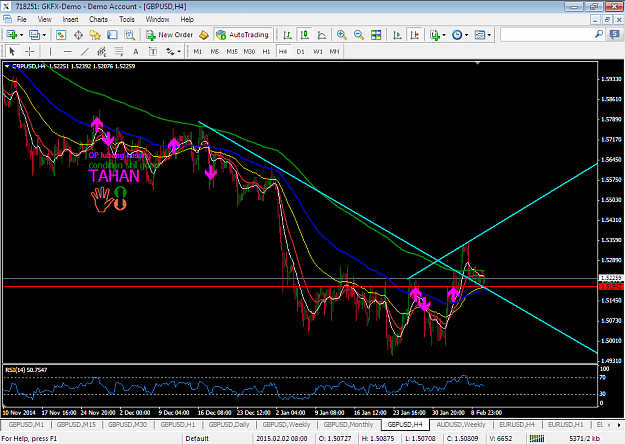
Task: Switch to the M15 timeframe
Action: [232, 51]
